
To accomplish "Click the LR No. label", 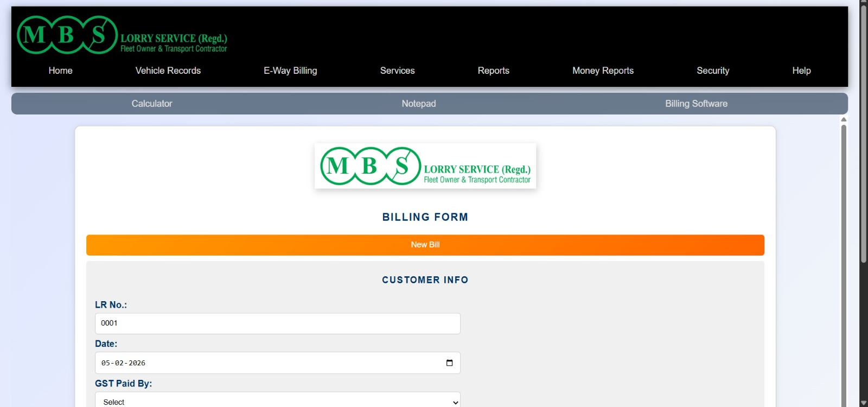I will [x=111, y=305].
